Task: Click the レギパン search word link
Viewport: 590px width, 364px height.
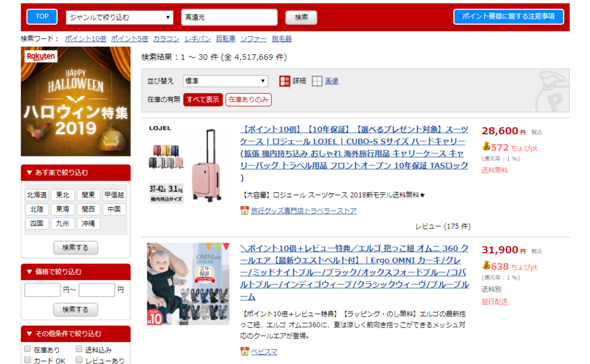Action: tap(198, 39)
